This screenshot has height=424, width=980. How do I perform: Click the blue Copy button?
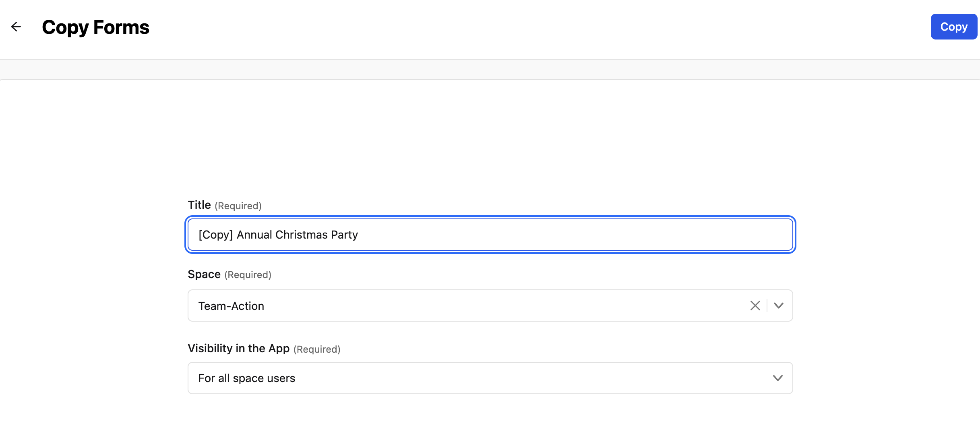[954, 27]
